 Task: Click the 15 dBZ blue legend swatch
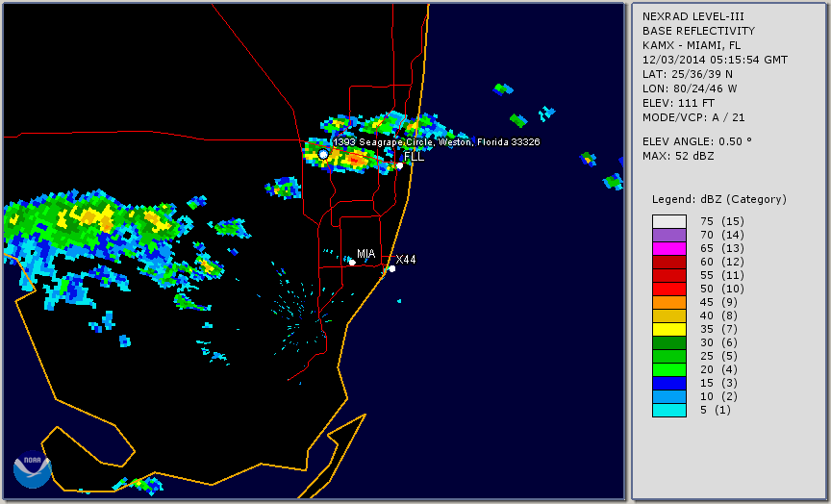[669, 383]
